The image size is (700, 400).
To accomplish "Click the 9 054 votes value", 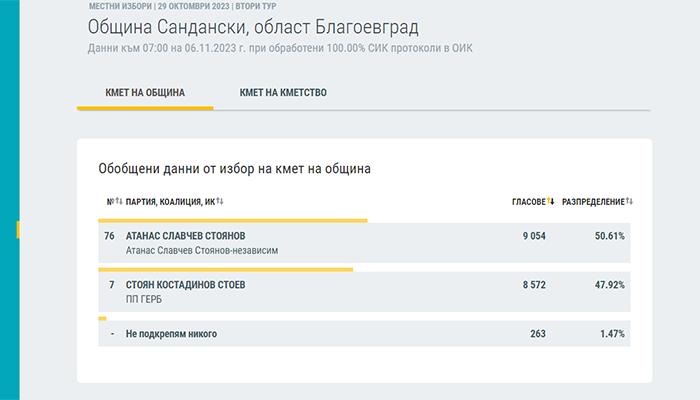I will pyautogui.click(x=534, y=236).
